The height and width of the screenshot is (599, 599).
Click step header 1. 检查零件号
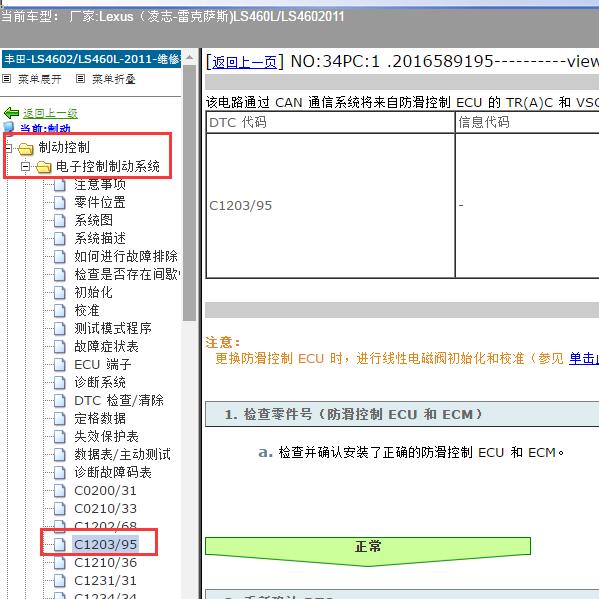tap(402, 414)
